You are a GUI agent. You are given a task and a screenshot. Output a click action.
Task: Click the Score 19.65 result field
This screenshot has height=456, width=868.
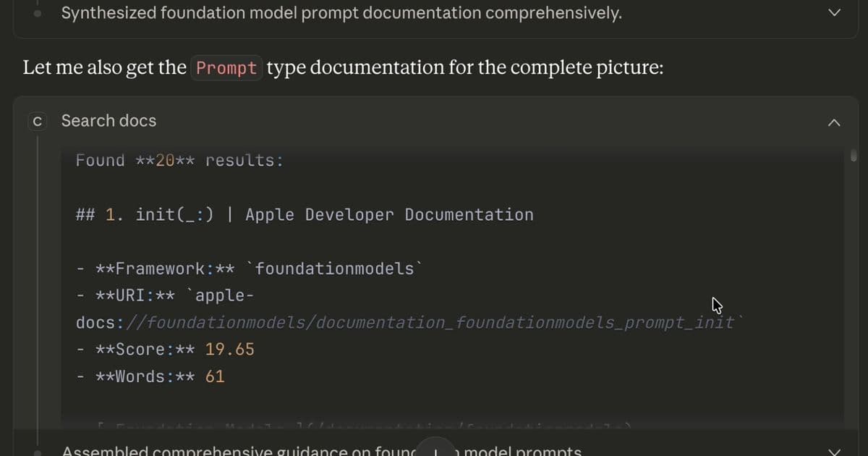(x=165, y=349)
